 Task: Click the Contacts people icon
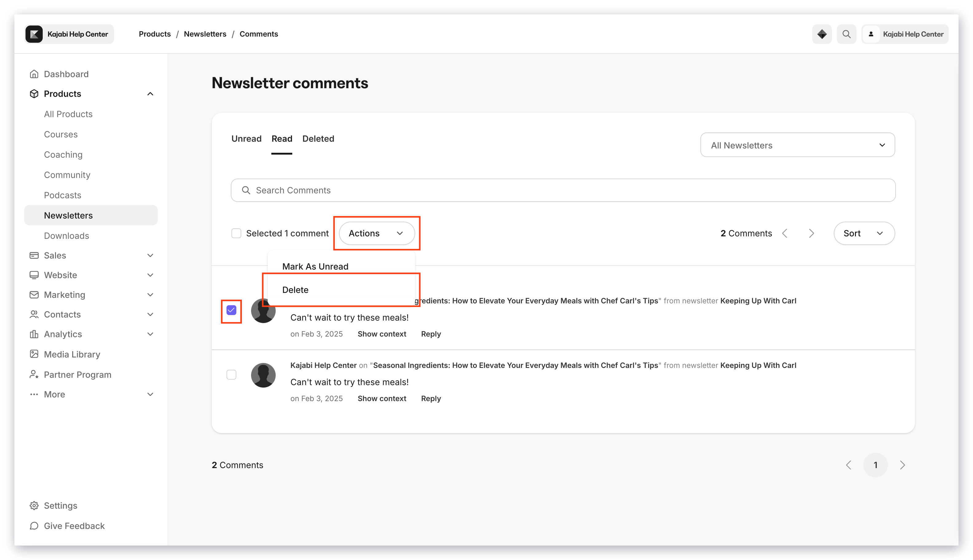(x=34, y=314)
